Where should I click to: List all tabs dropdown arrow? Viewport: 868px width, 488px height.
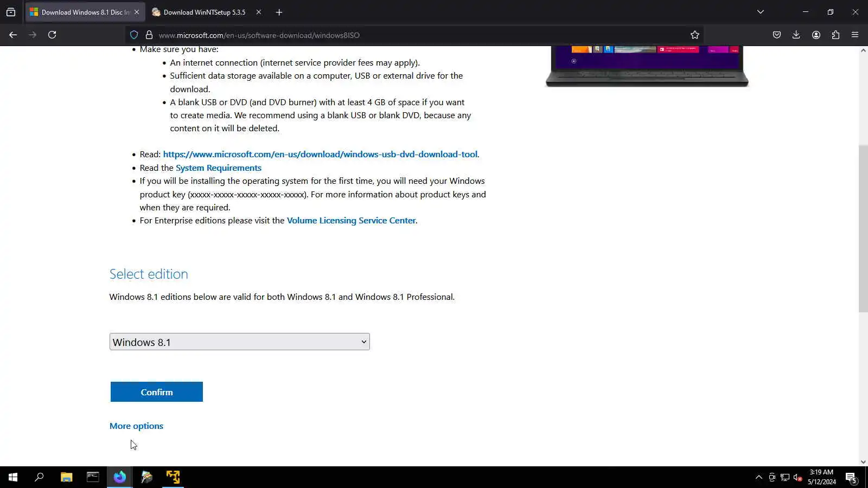[761, 12]
